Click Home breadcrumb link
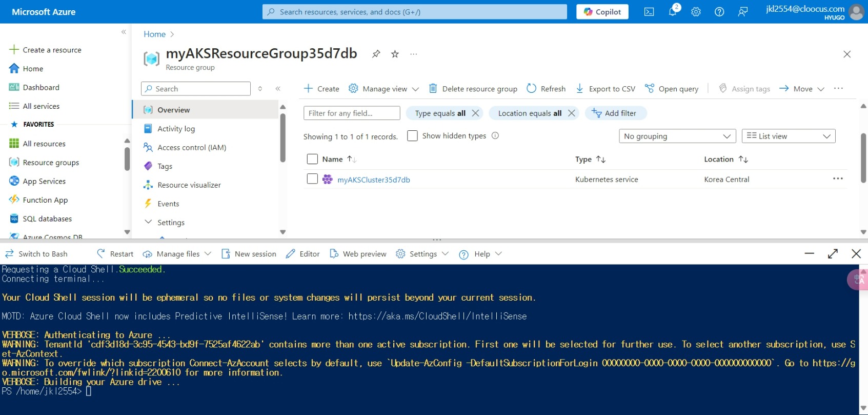868x415 pixels. (x=154, y=34)
